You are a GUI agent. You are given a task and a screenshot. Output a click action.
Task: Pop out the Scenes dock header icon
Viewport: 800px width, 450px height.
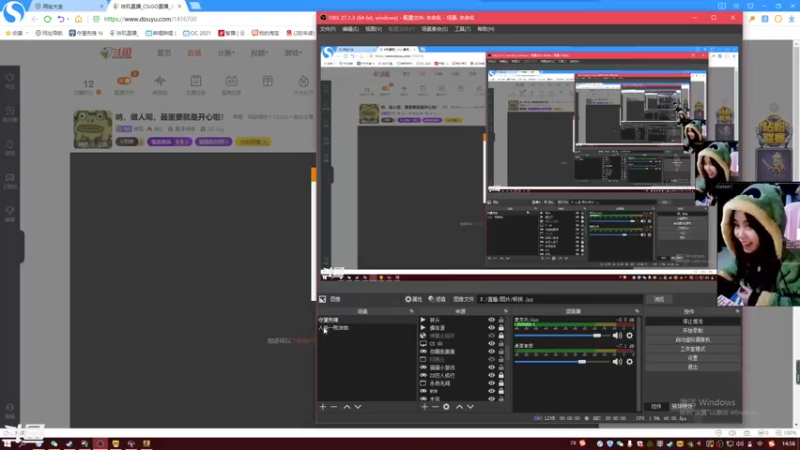tap(411, 311)
